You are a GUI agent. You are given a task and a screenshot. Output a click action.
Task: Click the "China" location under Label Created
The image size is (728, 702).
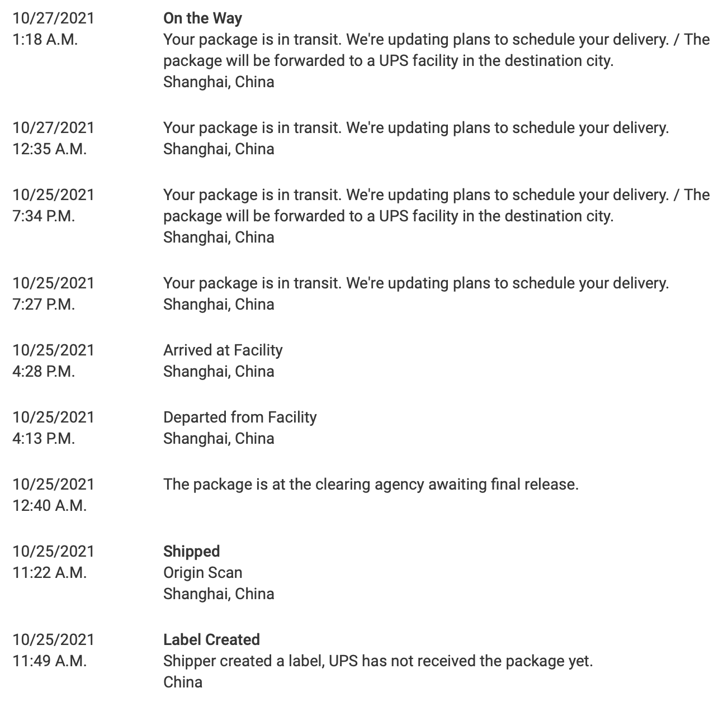pyautogui.click(x=182, y=682)
